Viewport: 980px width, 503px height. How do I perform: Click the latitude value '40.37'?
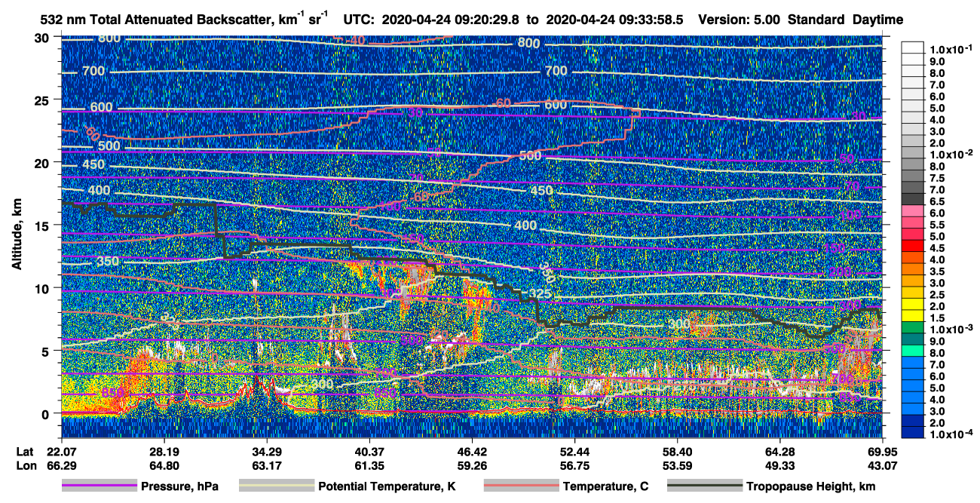point(369,452)
